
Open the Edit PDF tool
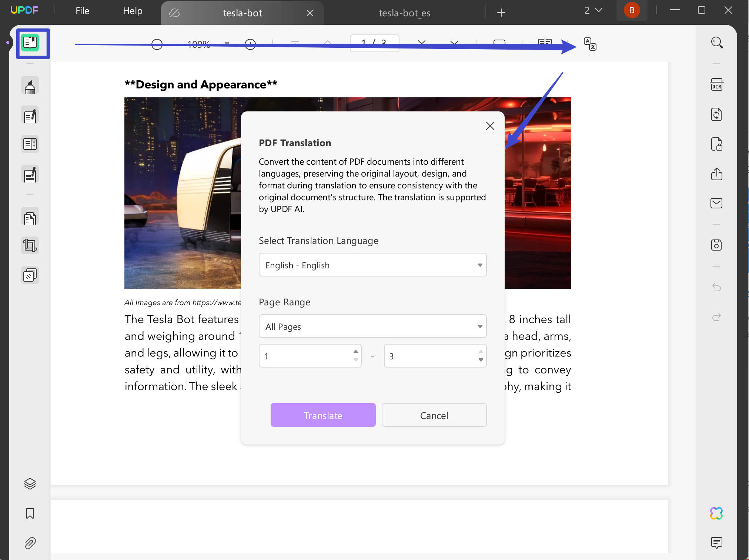tap(30, 115)
